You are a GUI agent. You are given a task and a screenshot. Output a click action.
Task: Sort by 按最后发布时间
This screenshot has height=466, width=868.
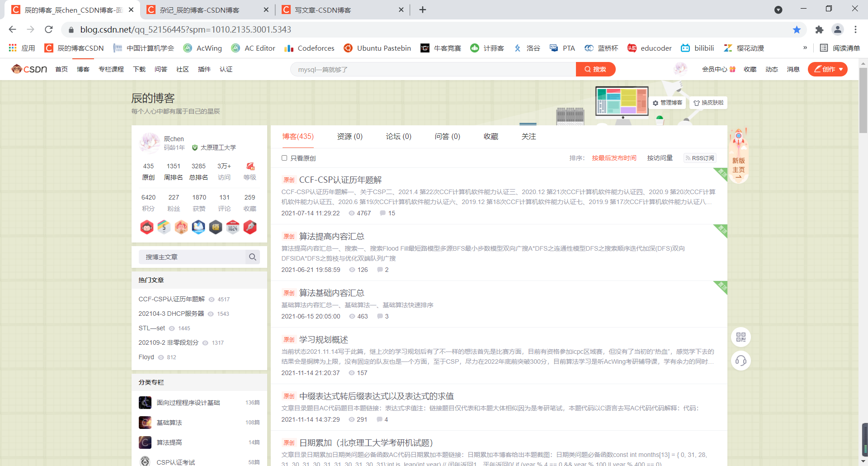coord(614,158)
